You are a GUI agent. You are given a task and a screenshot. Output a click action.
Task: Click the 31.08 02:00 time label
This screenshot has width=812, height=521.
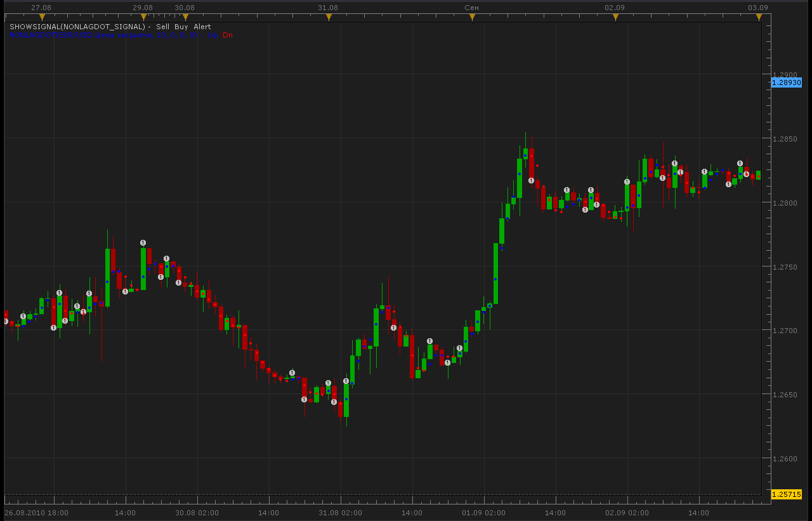(340, 512)
